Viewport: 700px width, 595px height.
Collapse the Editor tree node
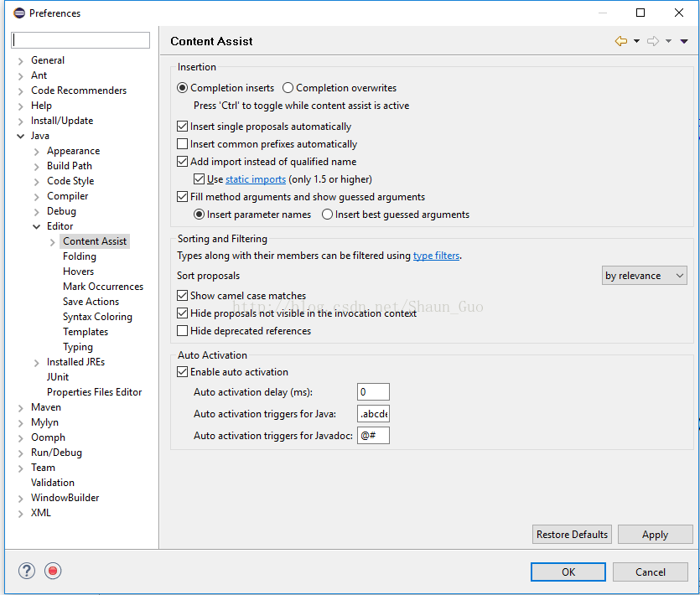click(37, 227)
